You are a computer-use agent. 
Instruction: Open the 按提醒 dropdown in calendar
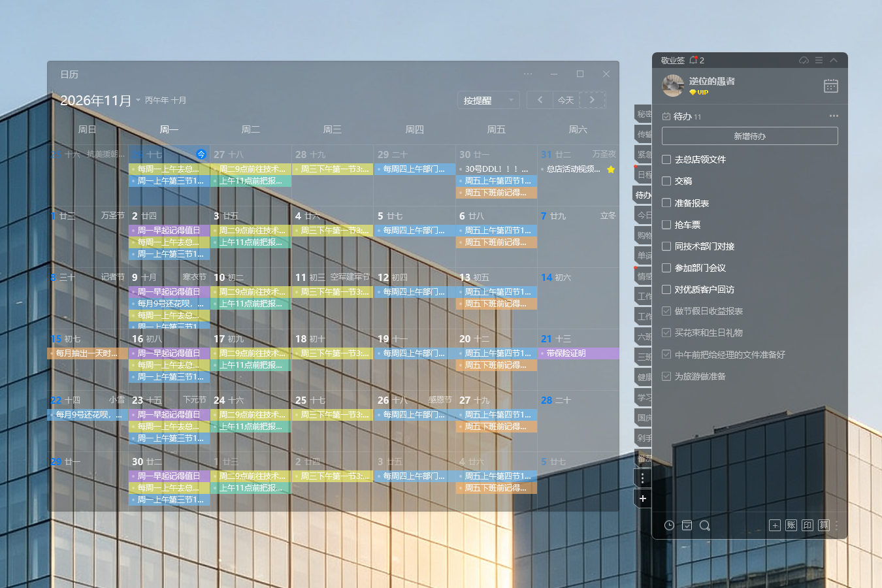(x=488, y=100)
